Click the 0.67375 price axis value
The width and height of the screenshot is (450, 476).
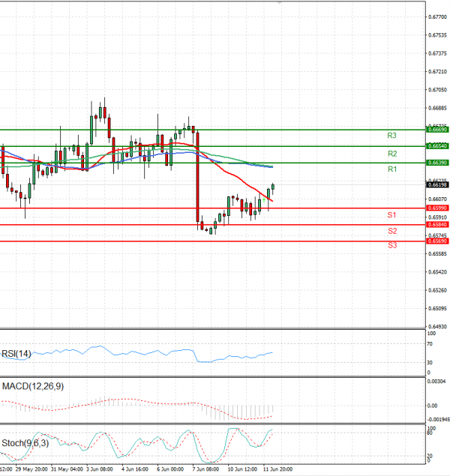[437, 53]
